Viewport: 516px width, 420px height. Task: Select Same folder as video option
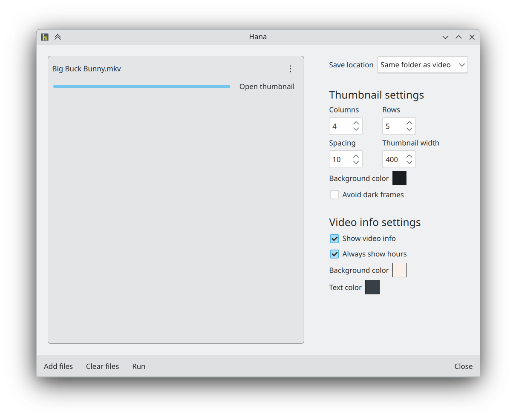coord(415,65)
